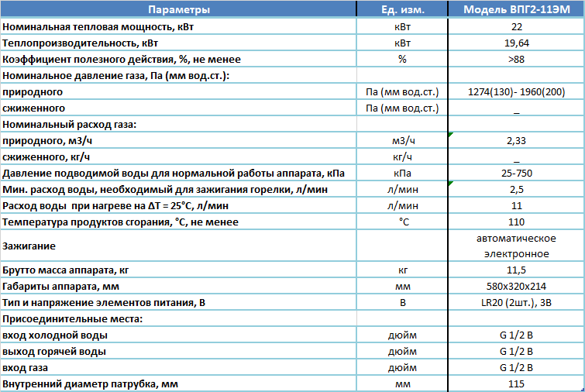
Task: Select the '°C' unit cell
Action: [x=403, y=222]
